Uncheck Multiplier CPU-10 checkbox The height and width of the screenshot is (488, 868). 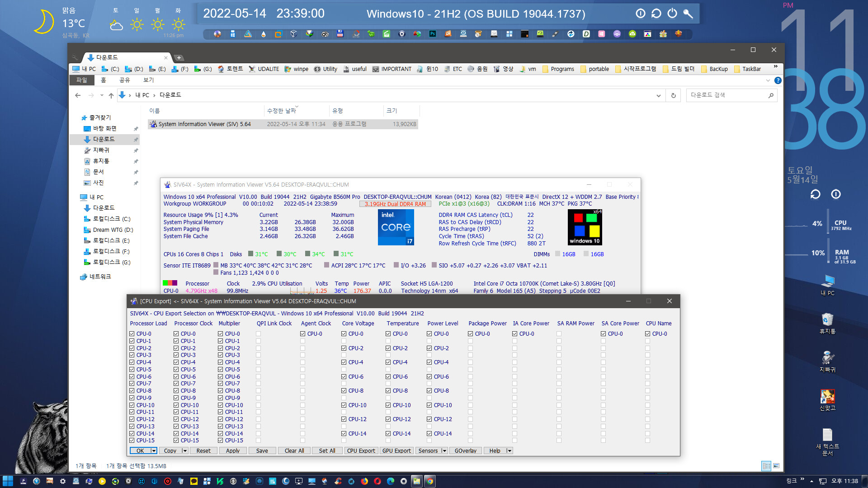(x=221, y=405)
